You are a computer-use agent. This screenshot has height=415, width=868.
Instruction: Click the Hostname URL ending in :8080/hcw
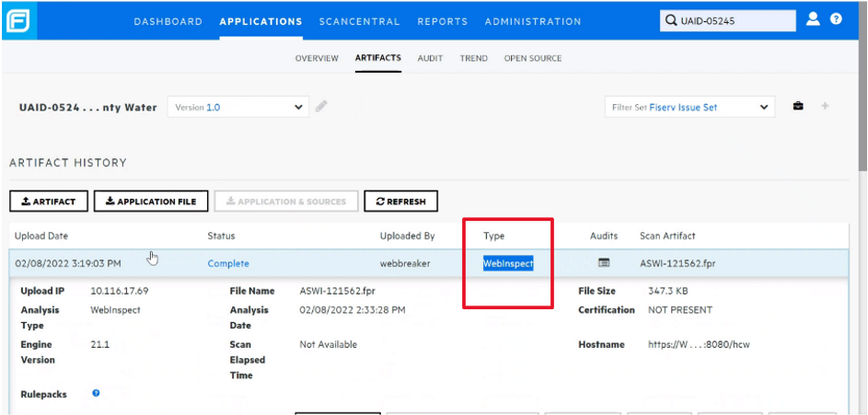[700, 344]
